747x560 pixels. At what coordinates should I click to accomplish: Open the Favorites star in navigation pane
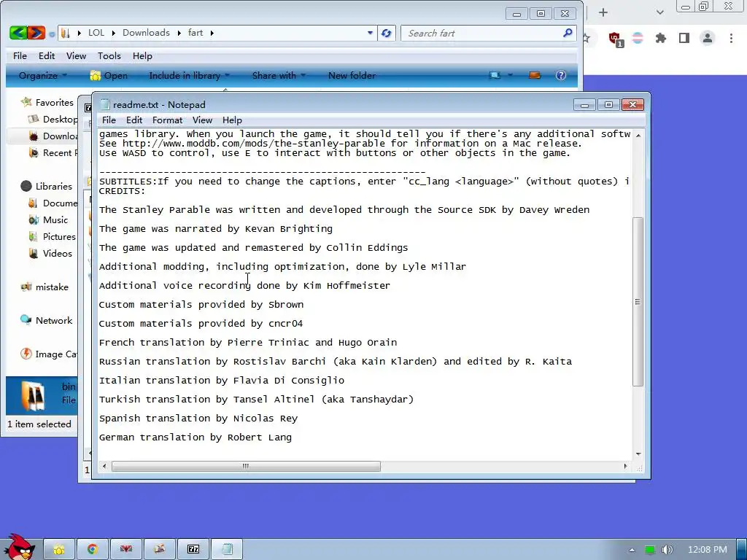click(27, 102)
